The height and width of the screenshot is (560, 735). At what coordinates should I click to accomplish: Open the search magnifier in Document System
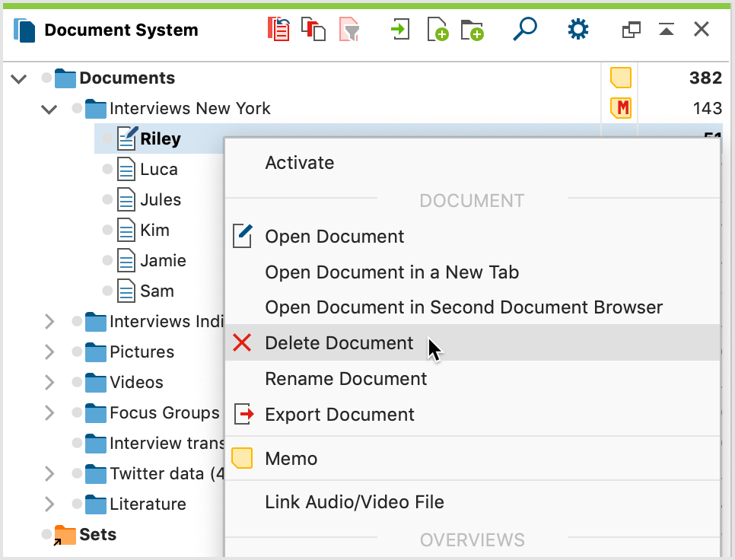tap(524, 29)
